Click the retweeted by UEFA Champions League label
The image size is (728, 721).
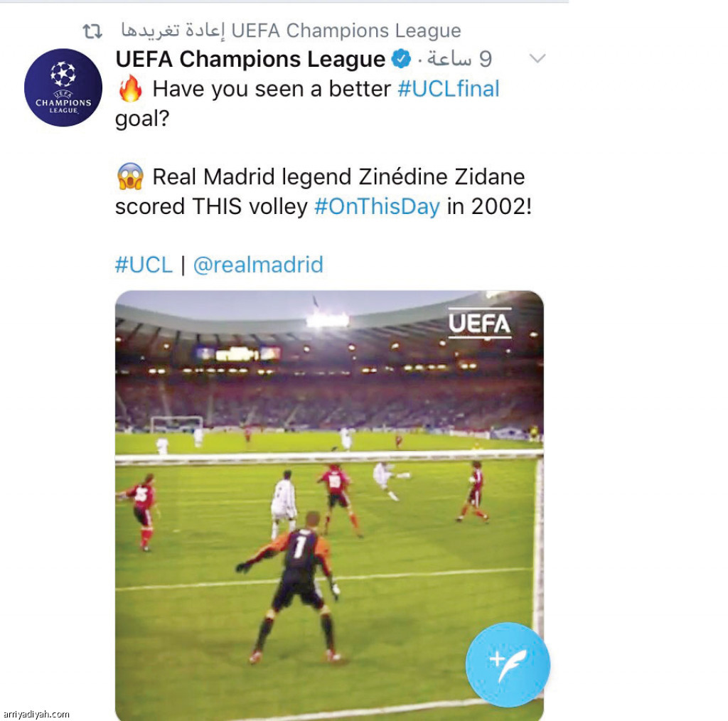click(x=291, y=31)
